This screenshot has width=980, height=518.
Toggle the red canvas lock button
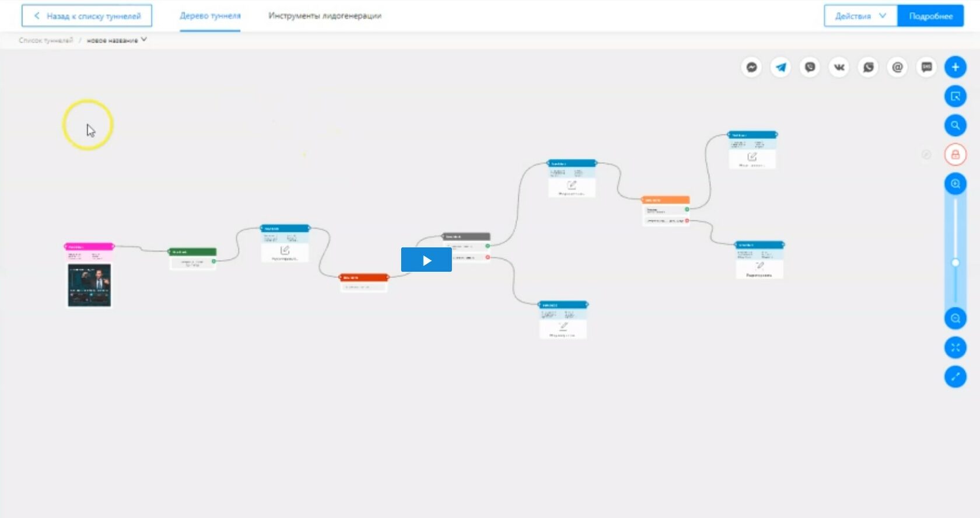[955, 155]
